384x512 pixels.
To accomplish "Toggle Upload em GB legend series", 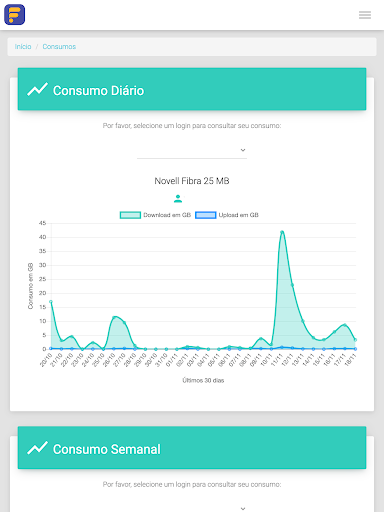I will pos(227,215).
